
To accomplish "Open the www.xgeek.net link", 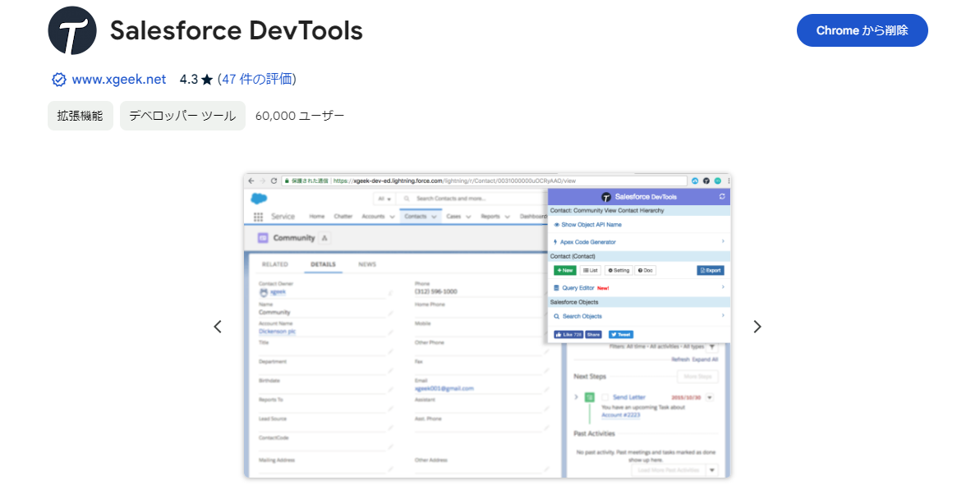I will [119, 79].
